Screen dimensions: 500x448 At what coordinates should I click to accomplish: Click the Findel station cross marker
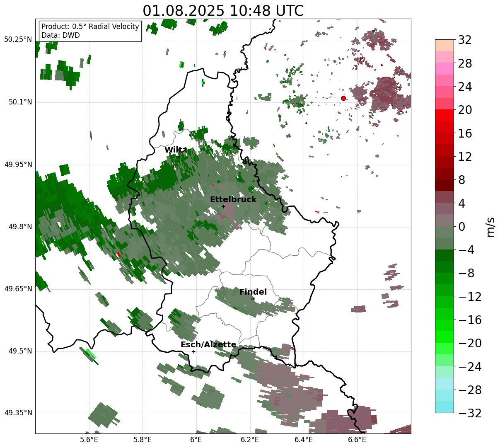pos(253,299)
